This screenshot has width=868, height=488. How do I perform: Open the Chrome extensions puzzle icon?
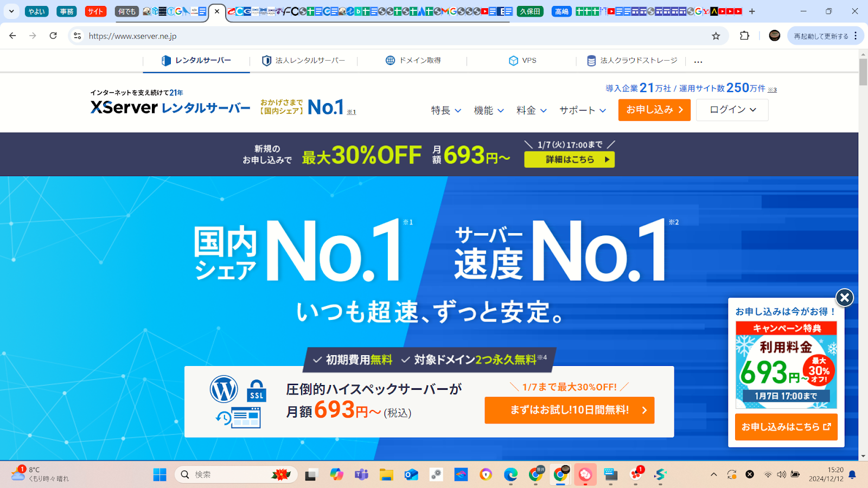pos(744,36)
